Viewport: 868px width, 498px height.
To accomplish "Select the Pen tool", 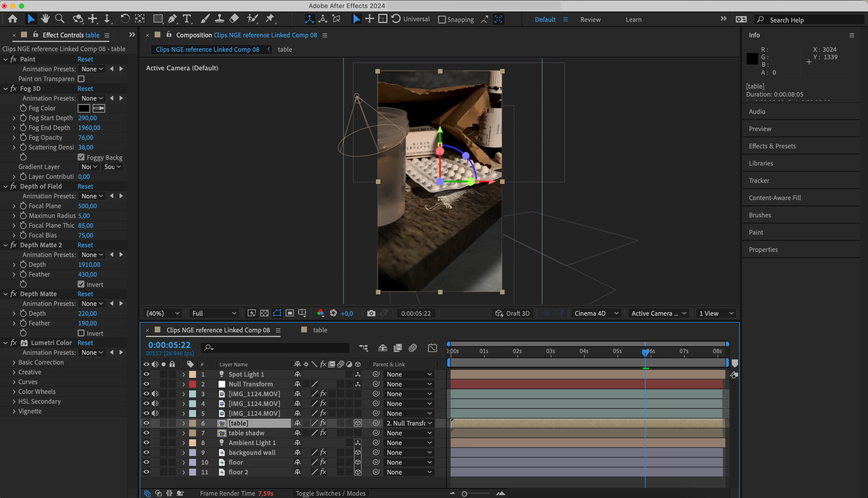I will 172,19.
